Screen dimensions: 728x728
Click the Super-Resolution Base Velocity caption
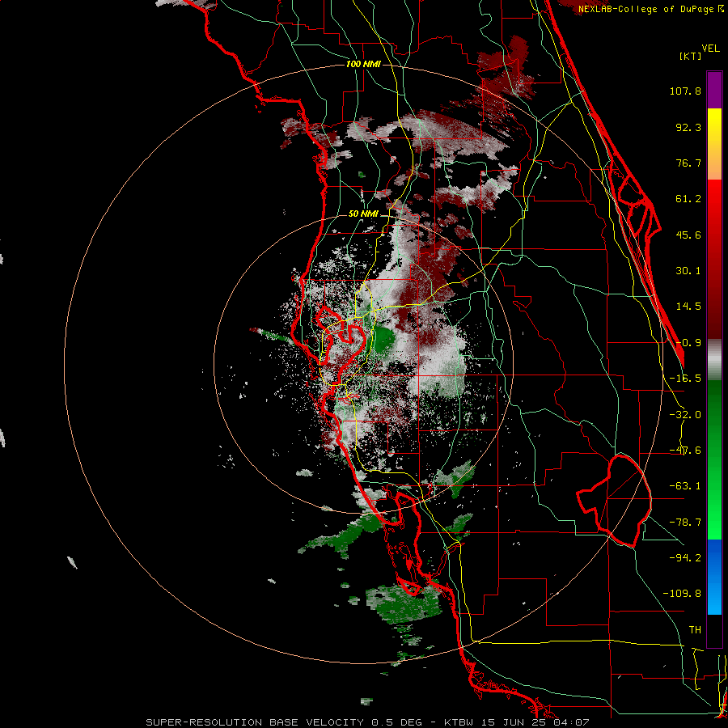pyautogui.click(x=368, y=722)
